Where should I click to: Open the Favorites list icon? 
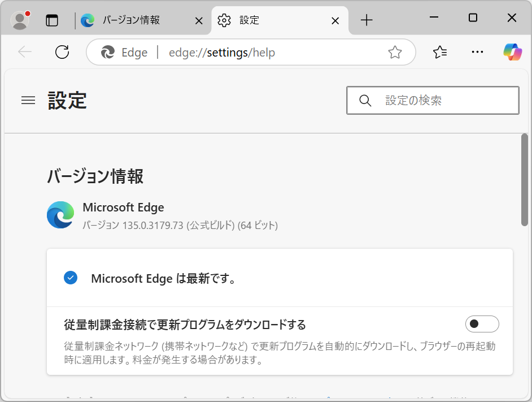pyautogui.click(x=439, y=52)
